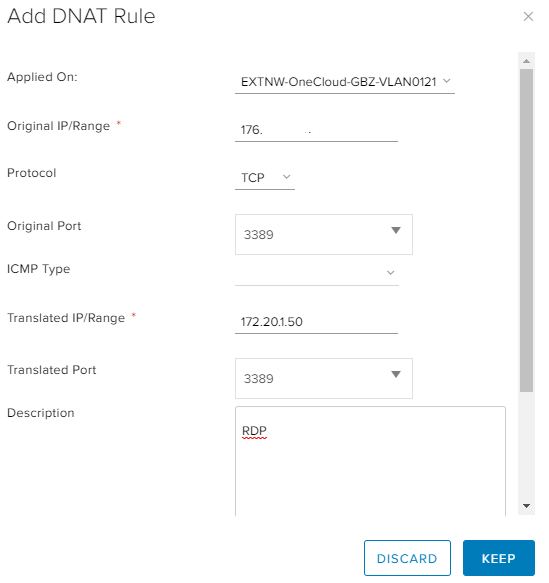Click the chevron beside EXTNW-OneCloud-GBZ-VLAN0121
549x583 pixels.
[447, 81]
